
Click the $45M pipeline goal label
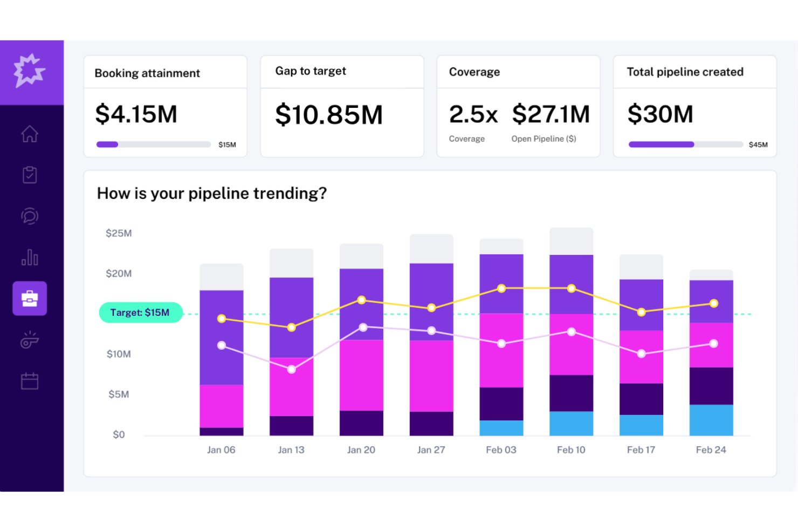[758, 144]
